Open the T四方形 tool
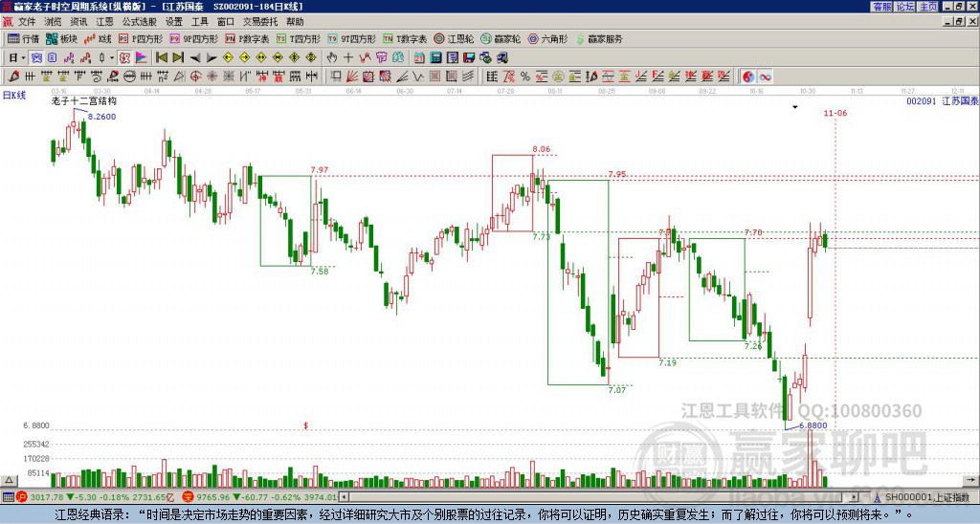 pyautogui.click(x=299, y=38)
